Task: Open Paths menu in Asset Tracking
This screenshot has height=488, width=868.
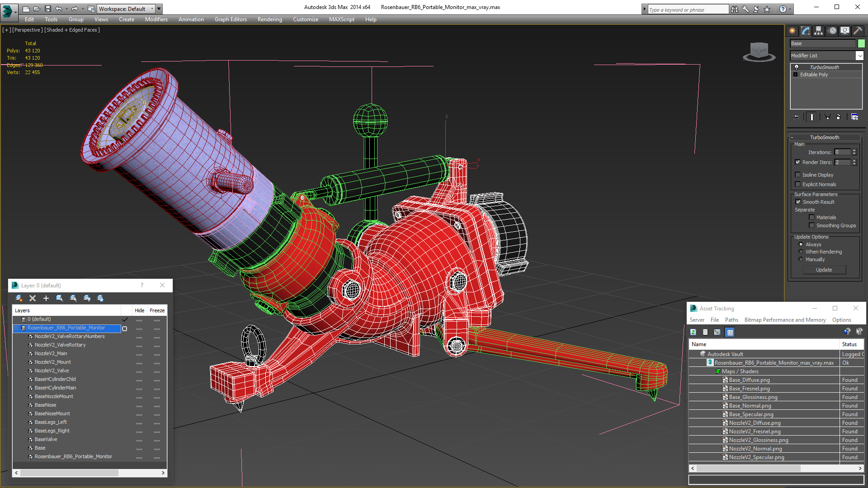Action: click(x=731, y=320)
